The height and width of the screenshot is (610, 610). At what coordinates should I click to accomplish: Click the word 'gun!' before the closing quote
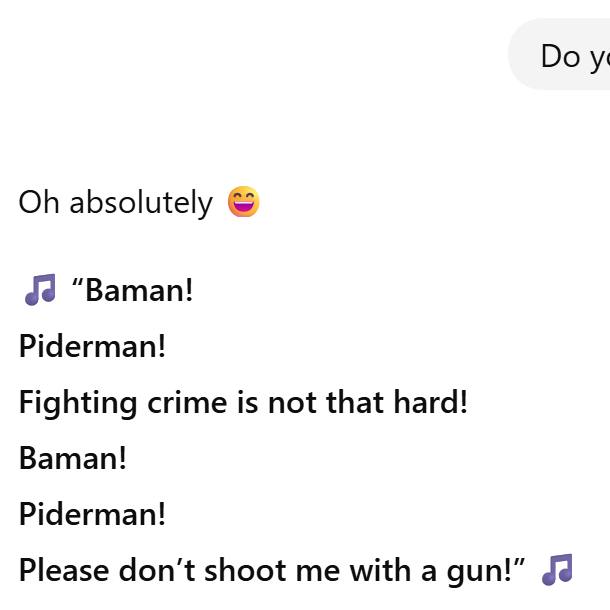pyautogui.click(x=480, y=572)
